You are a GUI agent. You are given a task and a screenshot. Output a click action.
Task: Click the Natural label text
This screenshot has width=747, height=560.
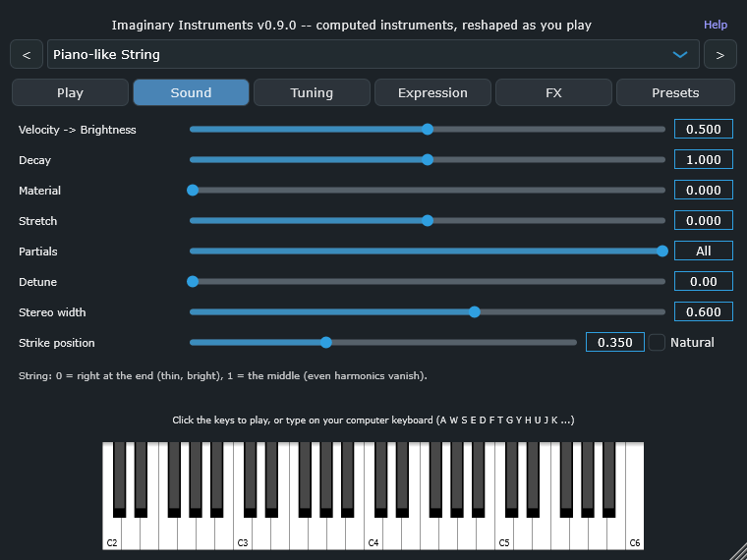[x=692, y=342]
